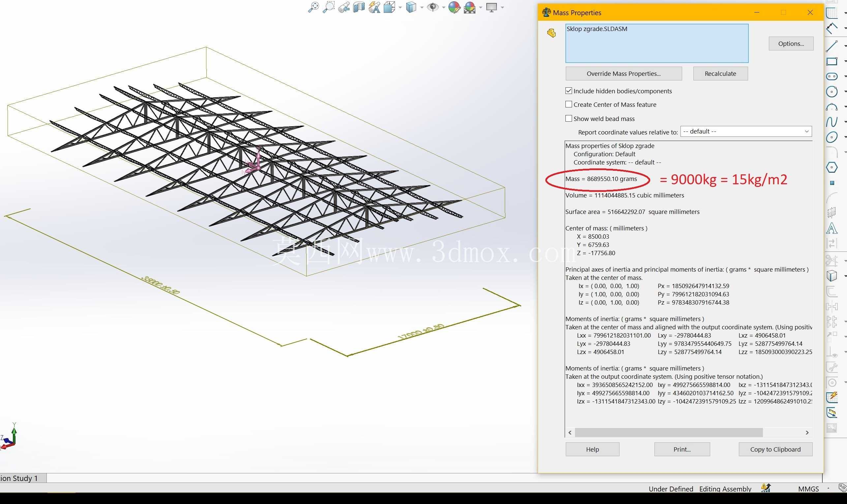847x504 pixels.
Task: Check the Show weld bead mass option
Action: pyautogui.click(x=568, y=118)
